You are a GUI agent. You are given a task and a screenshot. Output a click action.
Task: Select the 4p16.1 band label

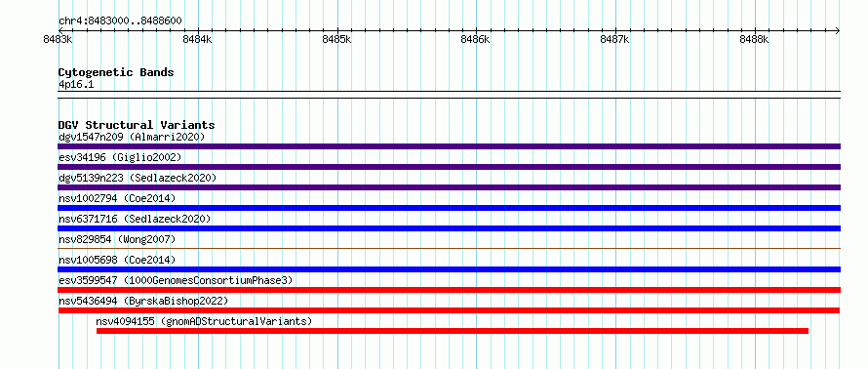click(76, 85)
